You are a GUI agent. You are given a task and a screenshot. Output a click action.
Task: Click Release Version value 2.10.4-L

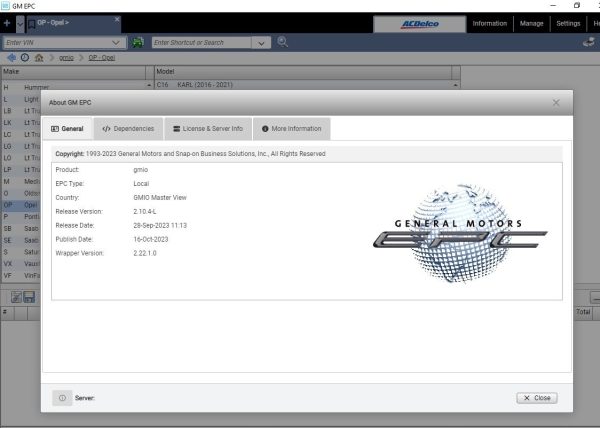(x=145, y=212)
